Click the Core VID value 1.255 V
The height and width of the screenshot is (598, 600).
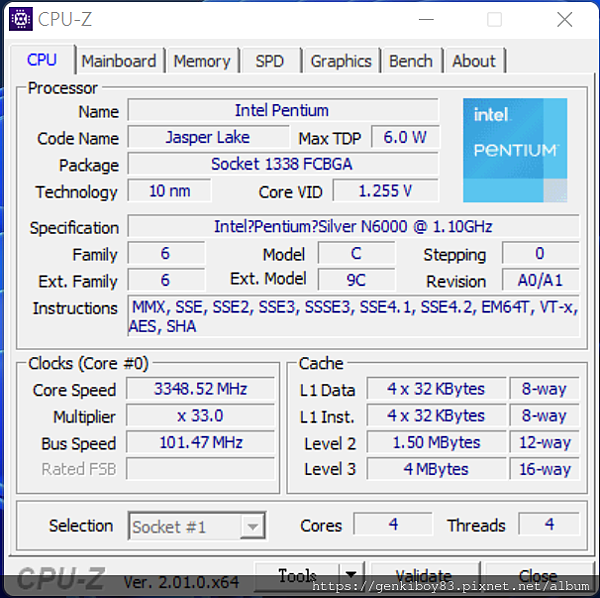386,191
